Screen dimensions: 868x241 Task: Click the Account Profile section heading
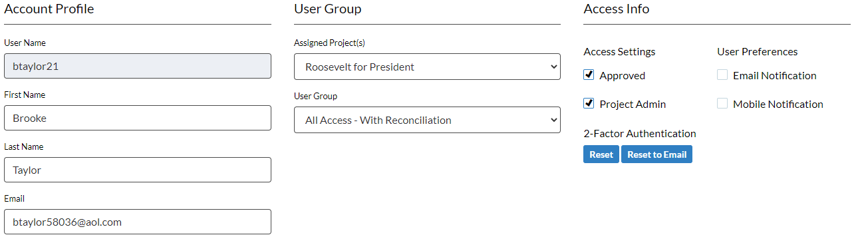pyautogui.click(x=49, y=9)
